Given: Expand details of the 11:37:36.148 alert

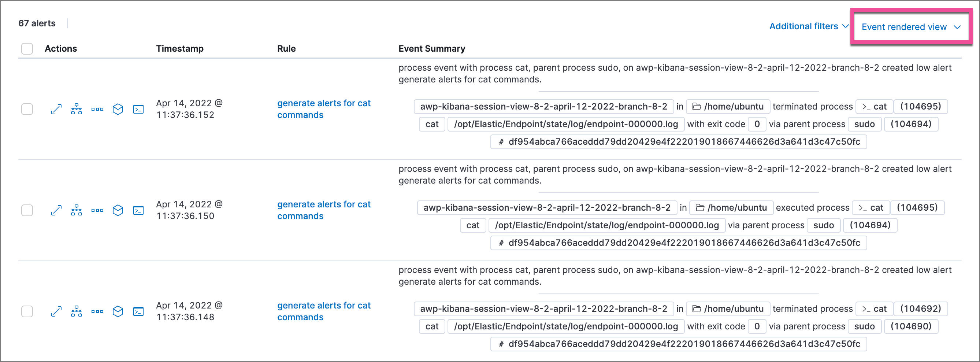Looking at the screenshot, I should click(56, 311).
